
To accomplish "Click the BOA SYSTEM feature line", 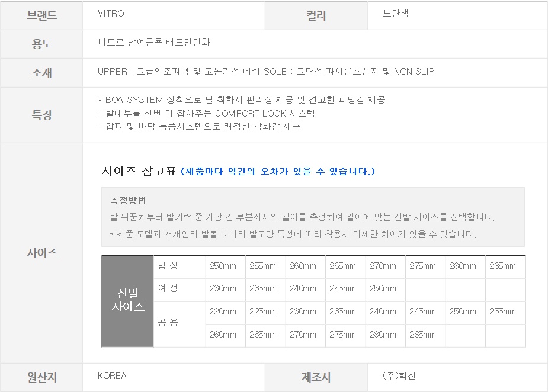I will click(x=242, y=99).
